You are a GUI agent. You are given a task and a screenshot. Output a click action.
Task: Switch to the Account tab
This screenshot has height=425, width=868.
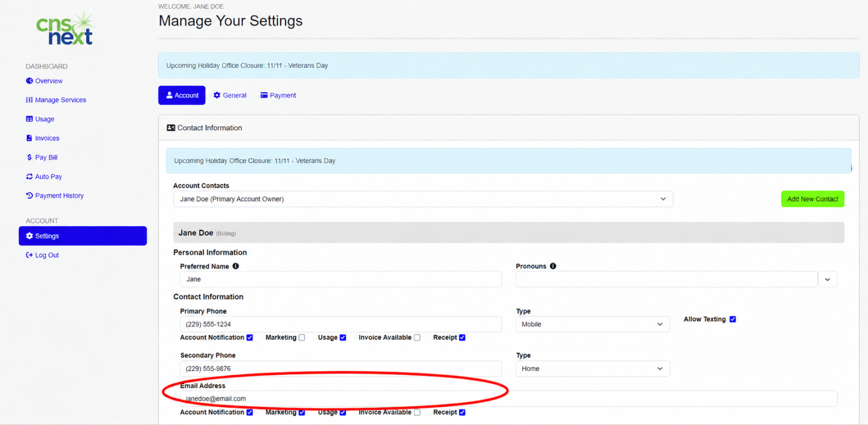182,95
